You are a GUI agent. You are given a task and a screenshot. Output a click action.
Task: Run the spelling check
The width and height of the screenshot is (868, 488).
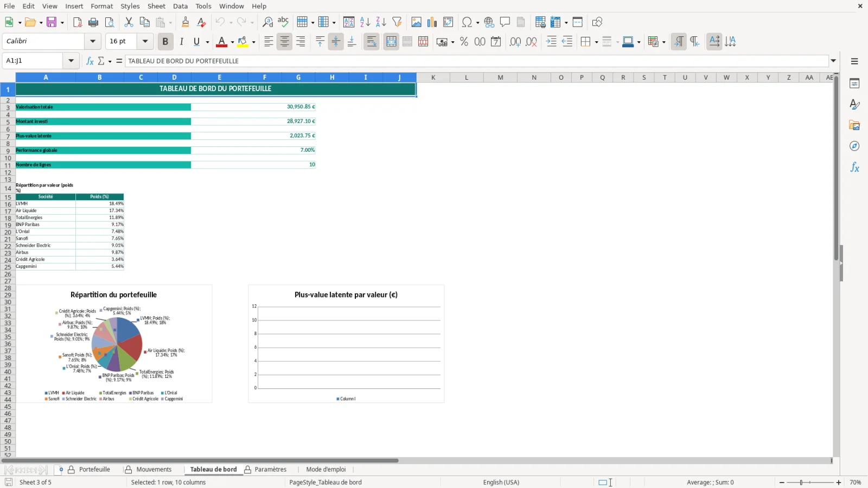coord(283,22)
